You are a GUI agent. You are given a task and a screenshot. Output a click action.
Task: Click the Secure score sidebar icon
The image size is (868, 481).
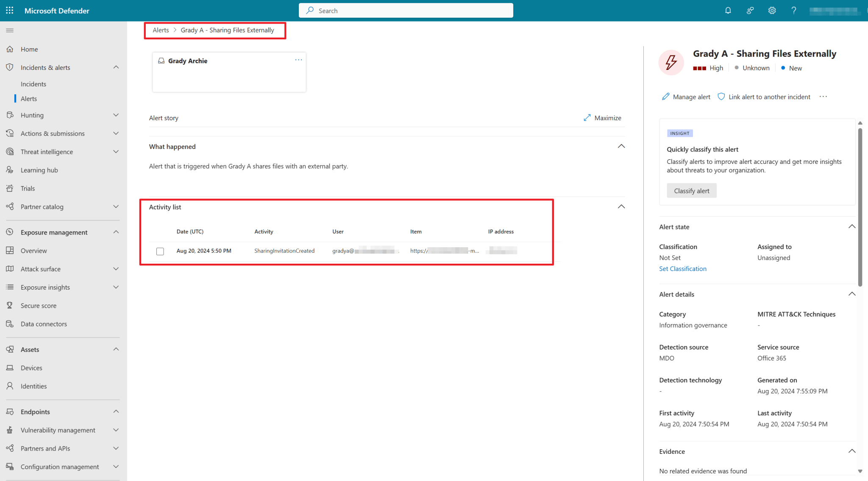(10, 305)
